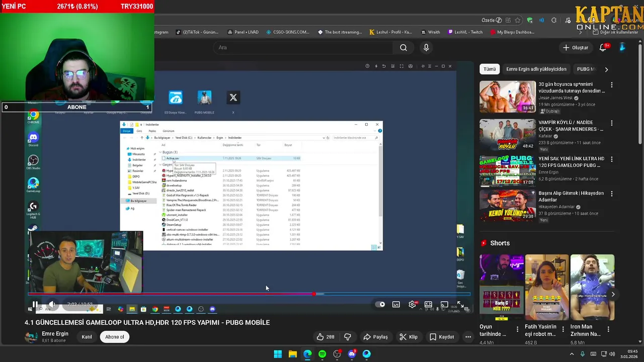This screenshot has width=644, height=362.
Task: Click the Paylaş share button
Action: coord(375,337)
